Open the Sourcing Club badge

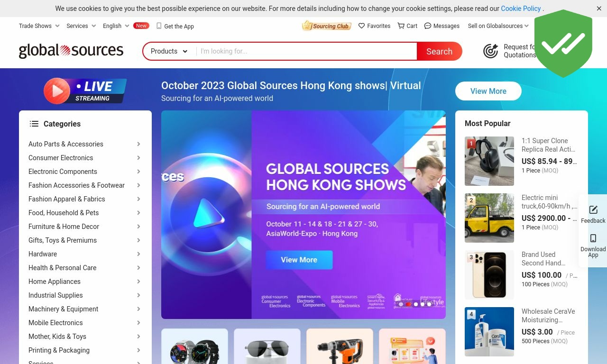pos(327,26)
